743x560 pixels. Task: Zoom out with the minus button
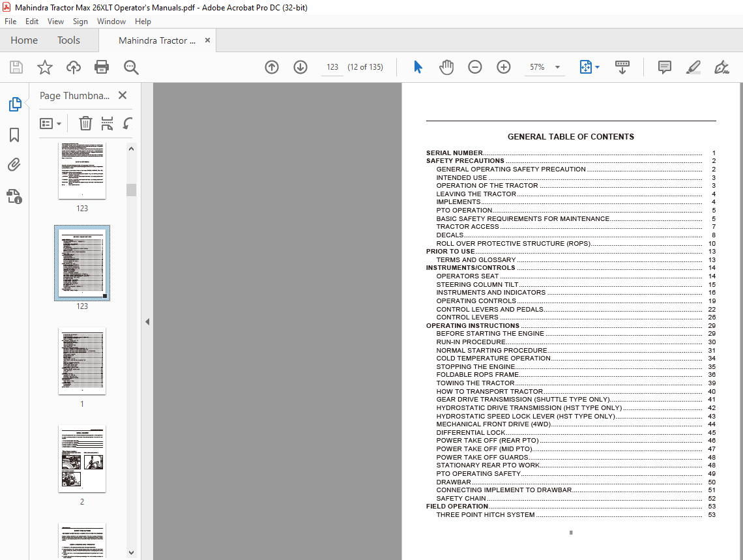tap(474, 67)
